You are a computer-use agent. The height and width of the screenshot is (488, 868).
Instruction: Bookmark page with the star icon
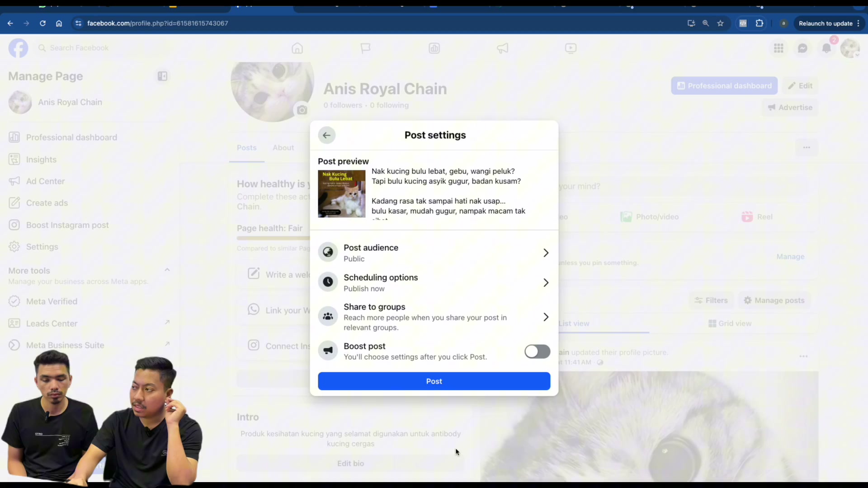coord(721,23)
